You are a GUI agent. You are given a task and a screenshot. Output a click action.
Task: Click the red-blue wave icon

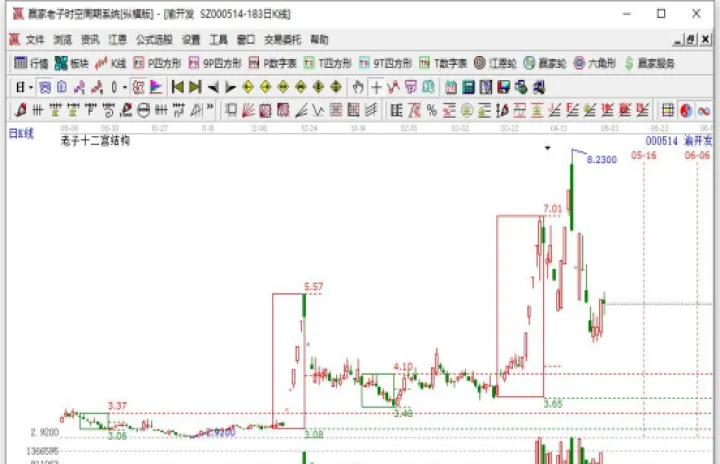click(703, 110)
